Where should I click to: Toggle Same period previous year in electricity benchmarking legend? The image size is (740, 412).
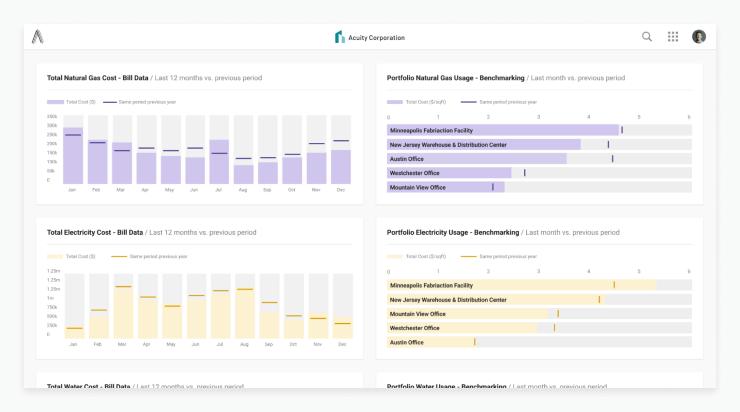[x=498, y=257]
